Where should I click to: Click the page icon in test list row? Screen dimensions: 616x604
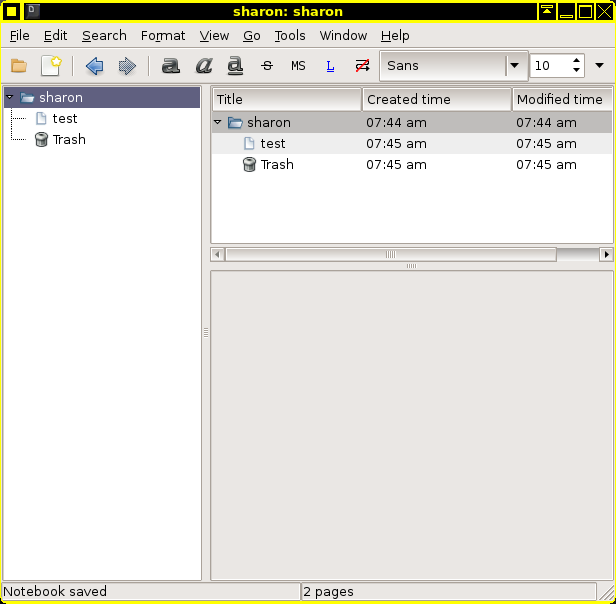[249, 143]
